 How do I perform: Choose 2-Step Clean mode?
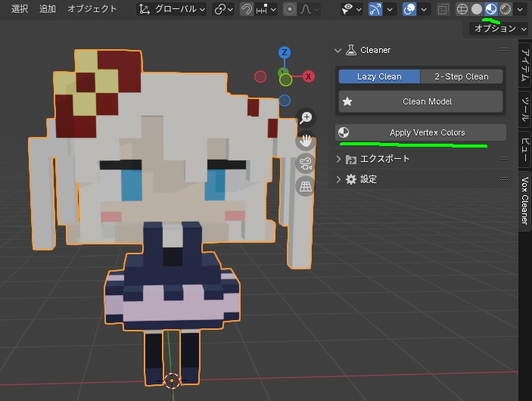pyautogui.click(x=462, y=76)
